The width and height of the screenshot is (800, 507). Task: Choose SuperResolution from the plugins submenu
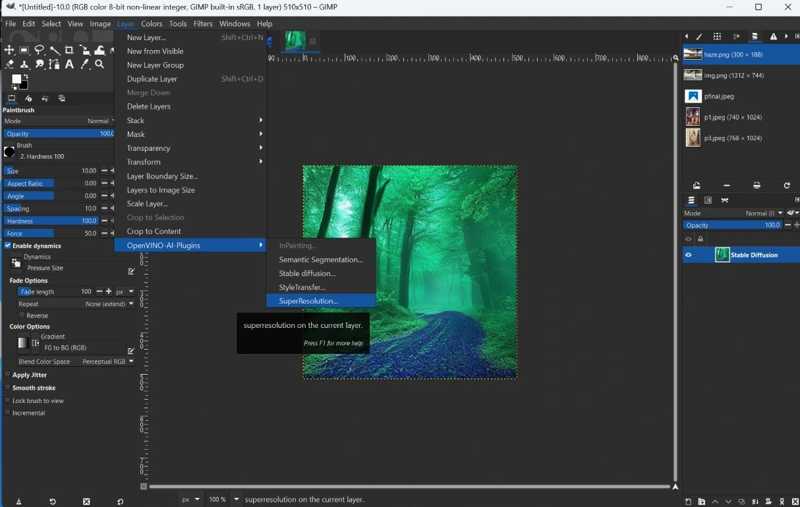click(x=321, y=301)
